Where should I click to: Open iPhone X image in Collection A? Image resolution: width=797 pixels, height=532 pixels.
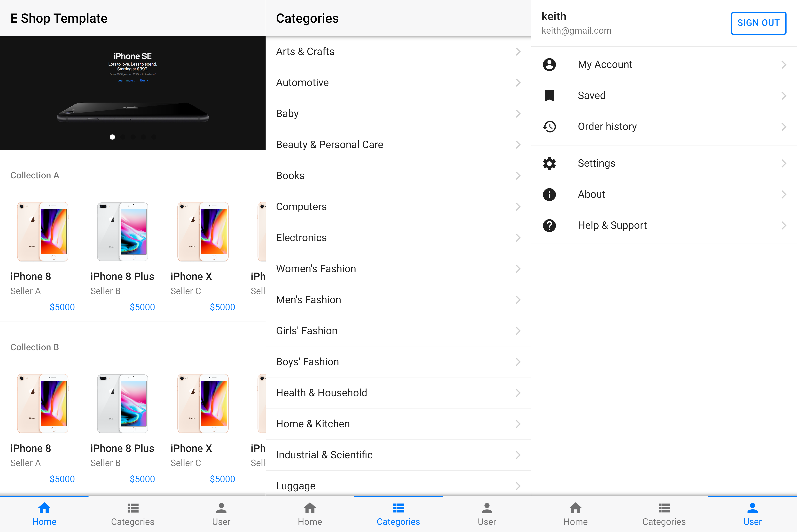click(203, 232)
